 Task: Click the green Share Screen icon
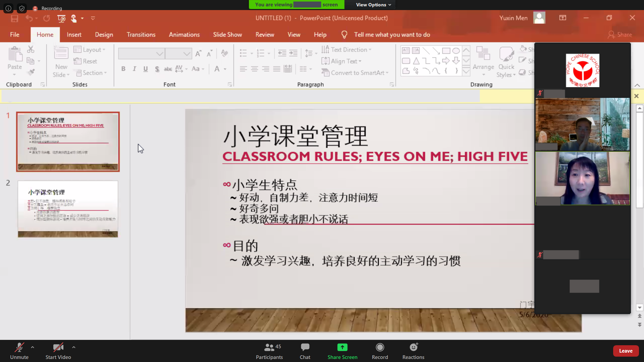tap(342, 347)
